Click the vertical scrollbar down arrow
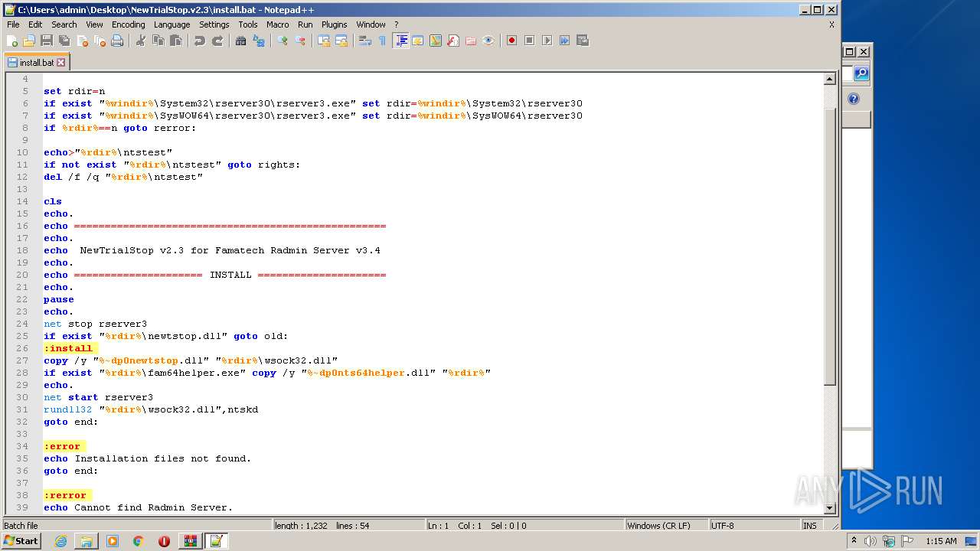The image size is (980, 551). coord(829,508)
